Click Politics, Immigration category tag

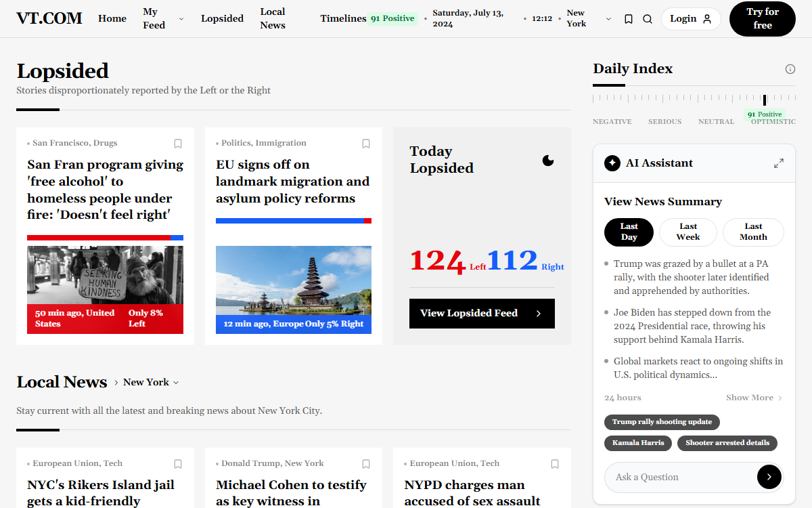point(264,143)
